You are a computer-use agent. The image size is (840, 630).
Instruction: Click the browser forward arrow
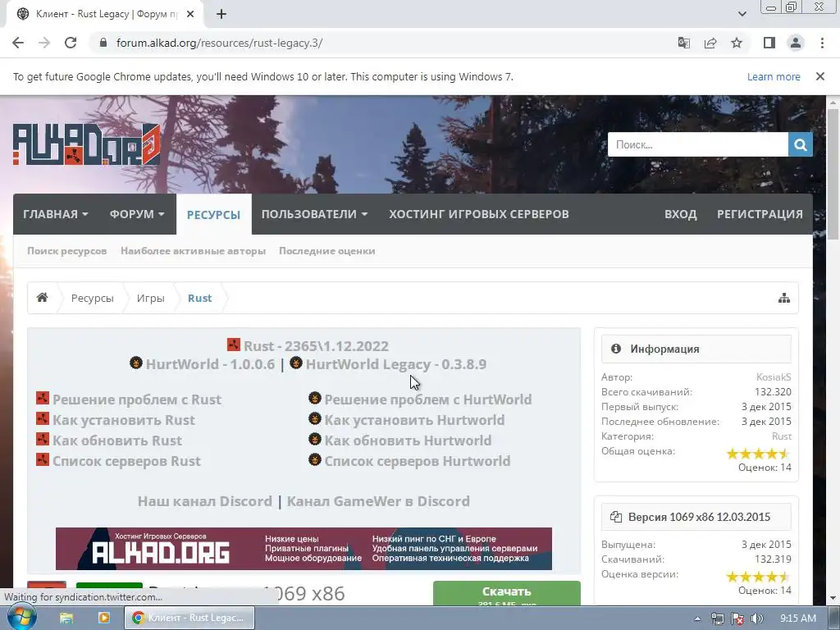point(44,43)
